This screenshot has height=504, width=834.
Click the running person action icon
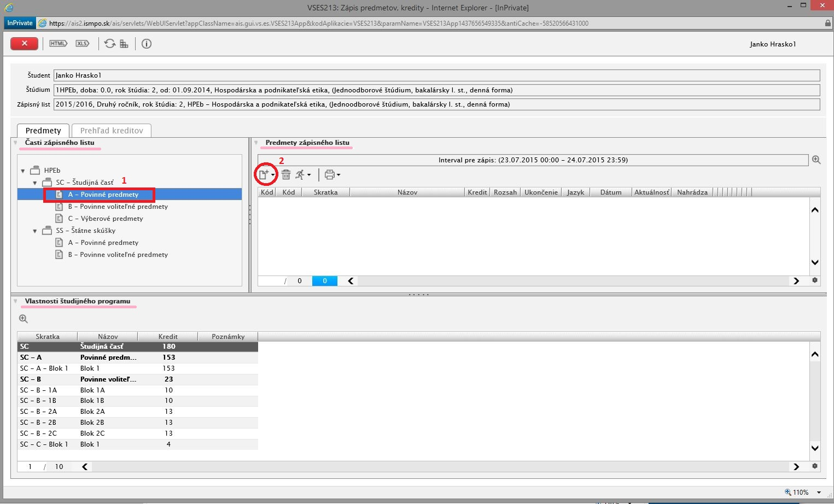point(300,175)
